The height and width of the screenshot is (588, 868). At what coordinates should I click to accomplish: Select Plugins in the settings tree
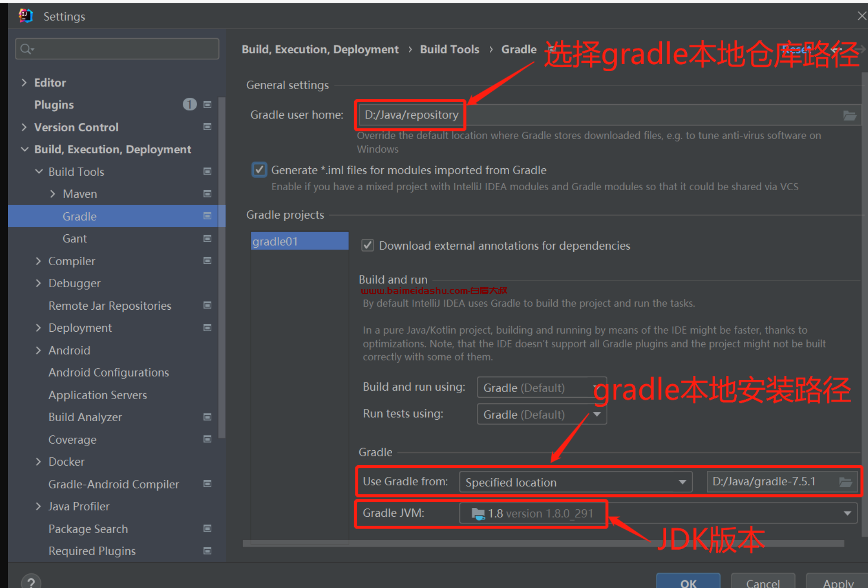(54, 104)
